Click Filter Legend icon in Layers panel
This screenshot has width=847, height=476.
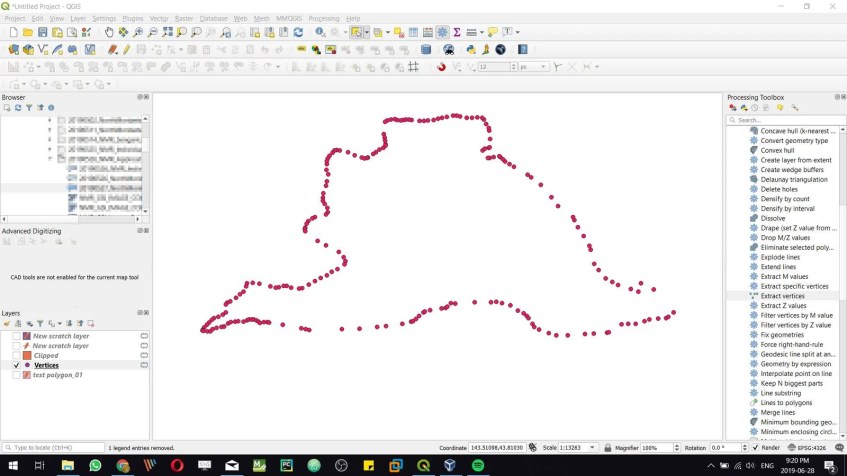pyautogui.click(x=41, y=324)
